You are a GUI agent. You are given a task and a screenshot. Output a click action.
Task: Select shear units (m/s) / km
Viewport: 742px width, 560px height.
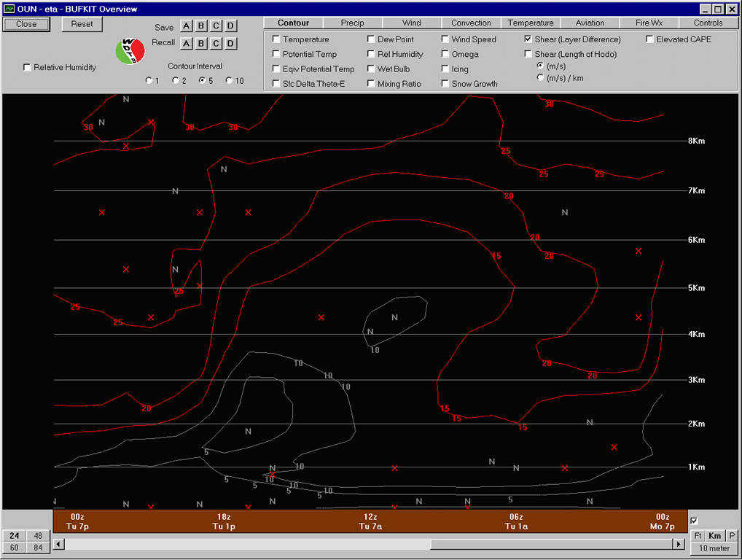[x=540, y=77]
